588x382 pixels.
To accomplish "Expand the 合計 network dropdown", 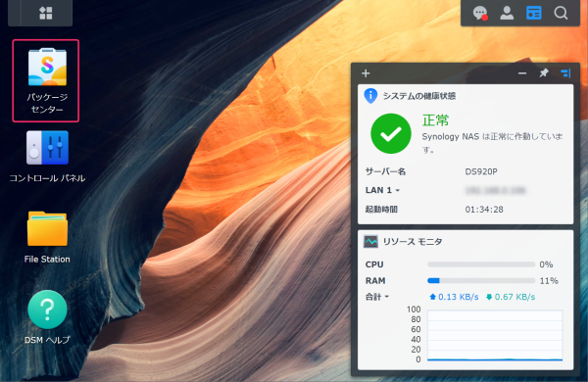I will pyautogui.click(x=377, y=297).
